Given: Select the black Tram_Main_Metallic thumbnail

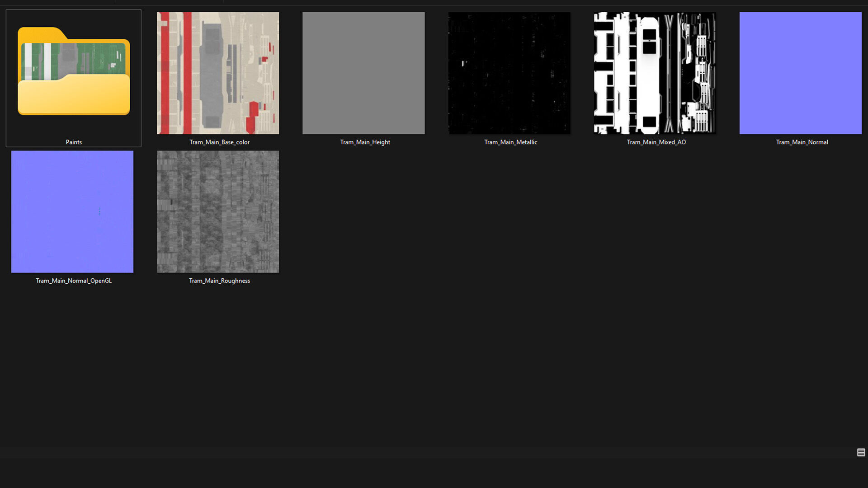Looking at the screenshot, I should click(x=509, y=73).
